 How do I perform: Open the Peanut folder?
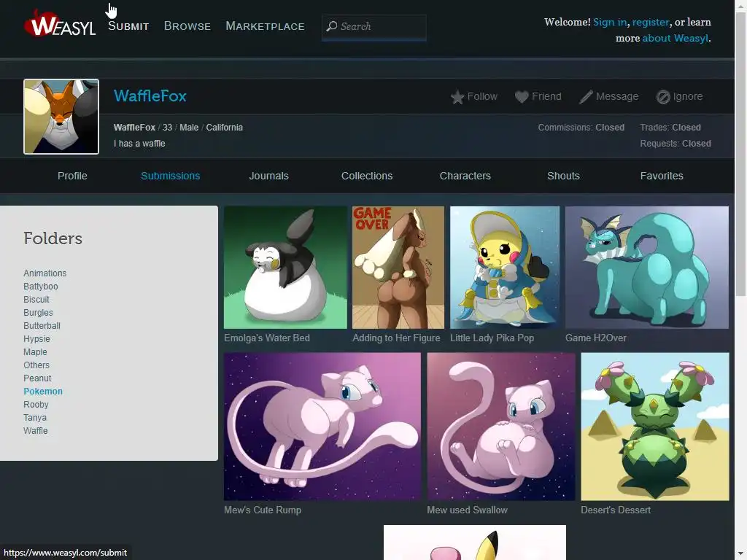point(37,378)
